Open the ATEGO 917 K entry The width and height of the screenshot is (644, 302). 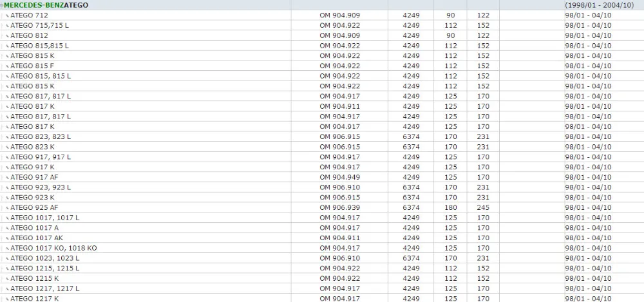click(32, 167)
